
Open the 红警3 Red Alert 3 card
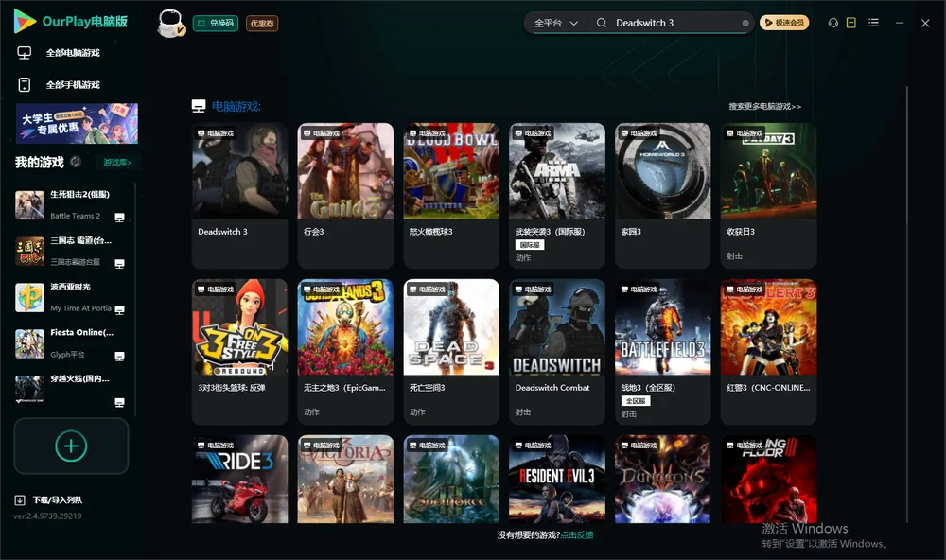click(x=768, y=351)
